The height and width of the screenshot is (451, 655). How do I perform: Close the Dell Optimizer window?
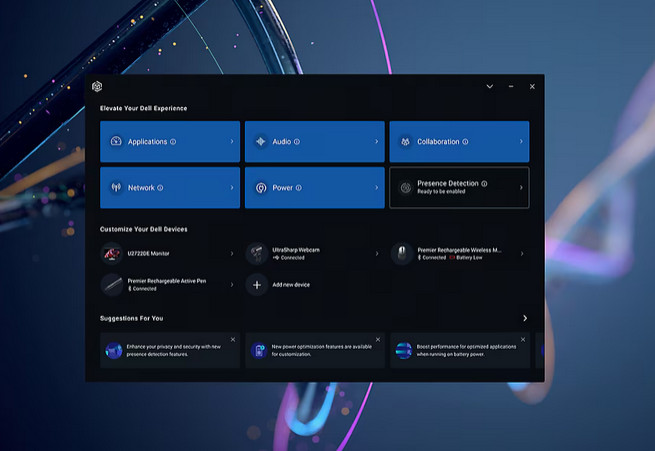[532, 86]
